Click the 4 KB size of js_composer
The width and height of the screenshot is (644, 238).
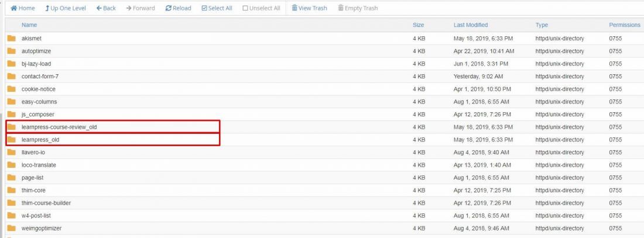click(x=419, y=115)
